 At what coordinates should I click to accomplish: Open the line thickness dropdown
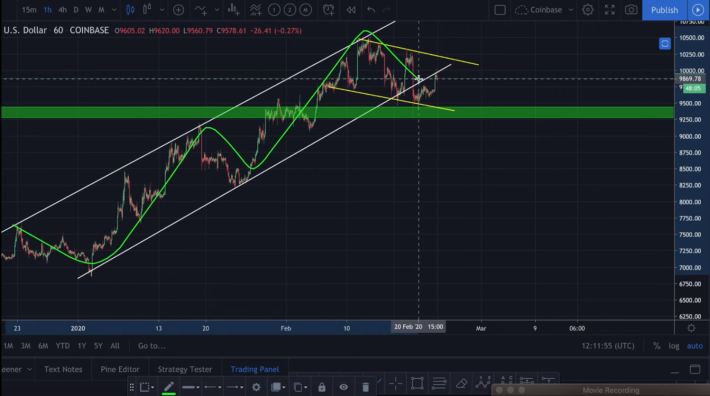191,387
